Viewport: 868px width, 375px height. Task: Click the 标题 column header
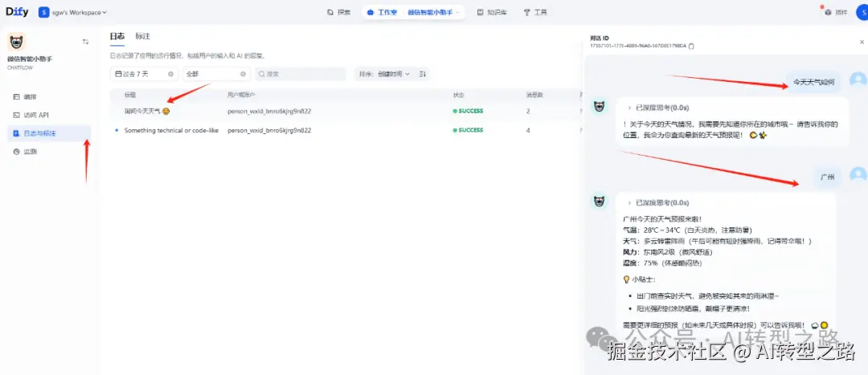coord(130,95)
